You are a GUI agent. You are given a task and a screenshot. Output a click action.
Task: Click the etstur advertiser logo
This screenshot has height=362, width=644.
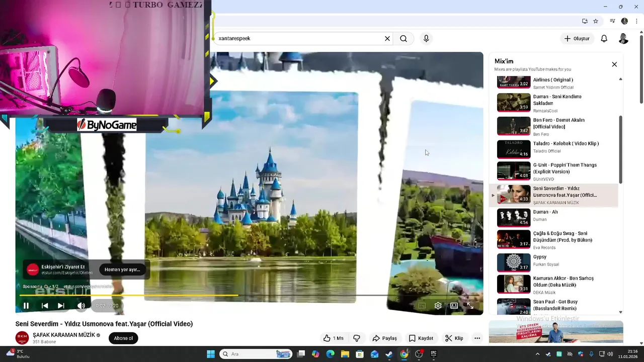click(x=33, y=269)
